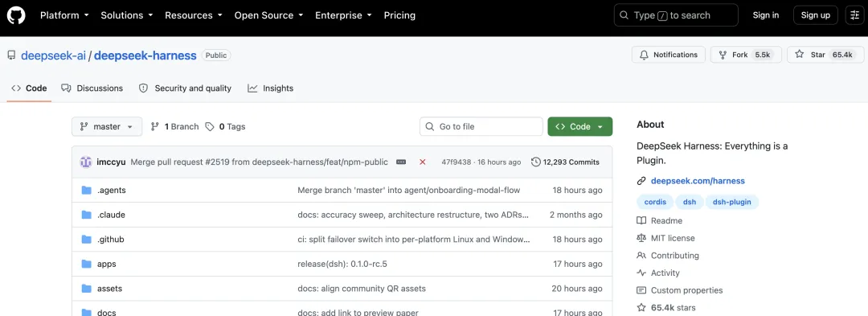The width and height of the screenshot is (868, 316).
Task: Click the folder icon for .agents
Action: pyautogui.click(x=86, y=191)
